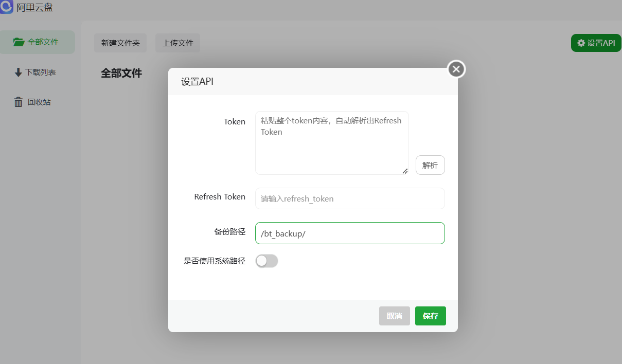Click the 上传文件 button
622x364 pixels.
pos(178,43)
